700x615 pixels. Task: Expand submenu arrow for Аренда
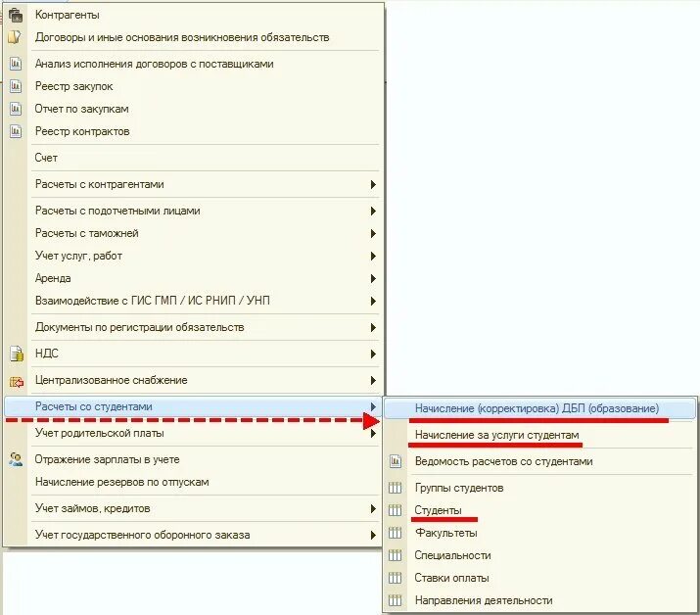373,278
